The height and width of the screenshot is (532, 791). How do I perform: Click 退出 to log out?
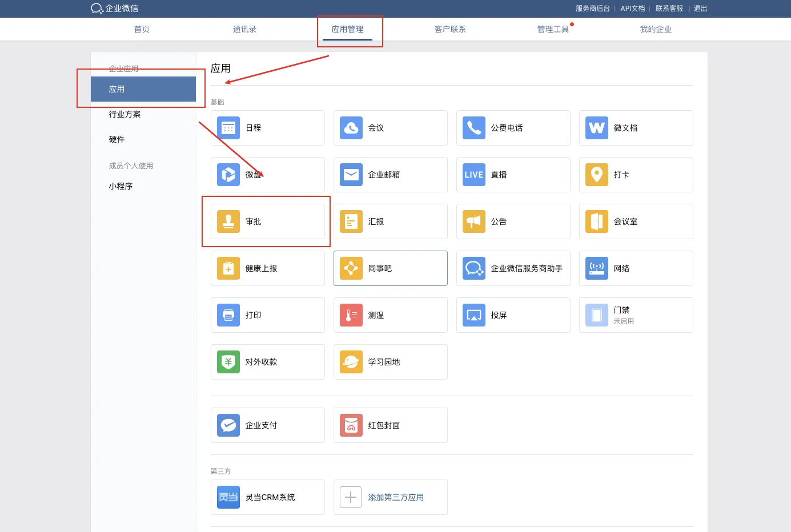(x=700, y=9)
